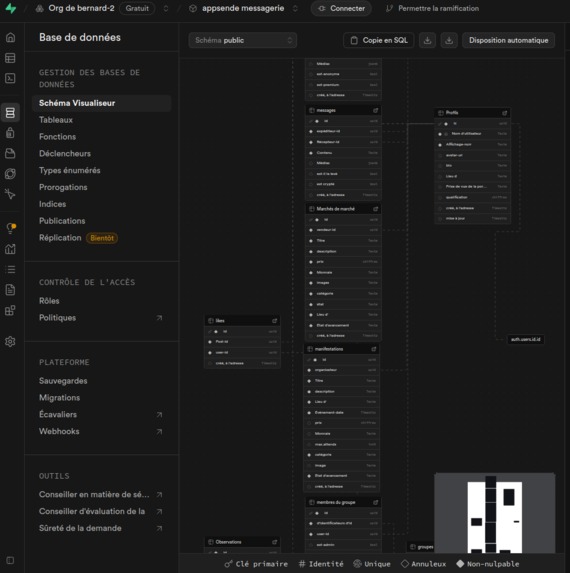Viewport: 570px width, 573px height.
Task: Open Publications menu item
Action: 62,221
